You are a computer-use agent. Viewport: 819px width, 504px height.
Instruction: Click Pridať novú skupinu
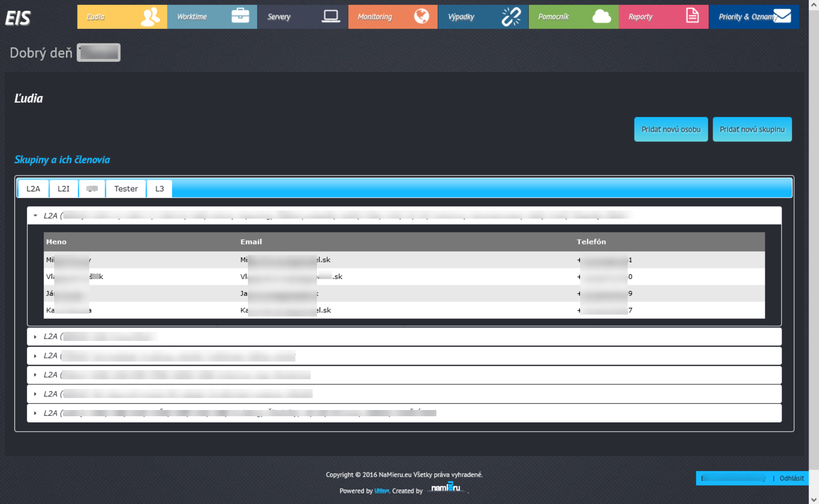[x=752, y=129]
